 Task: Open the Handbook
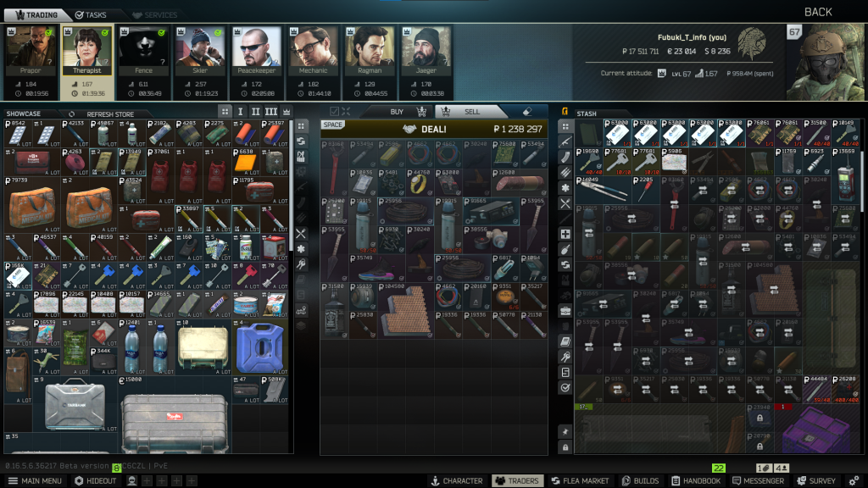point(696,481)
